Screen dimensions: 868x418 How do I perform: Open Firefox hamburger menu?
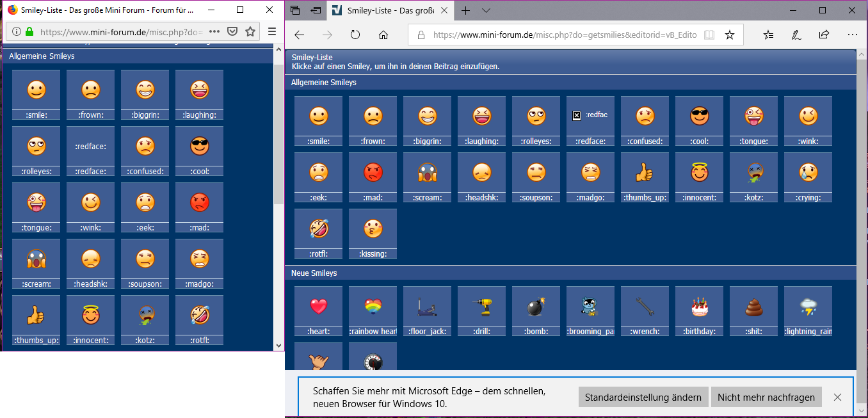[x=272, y=31]
